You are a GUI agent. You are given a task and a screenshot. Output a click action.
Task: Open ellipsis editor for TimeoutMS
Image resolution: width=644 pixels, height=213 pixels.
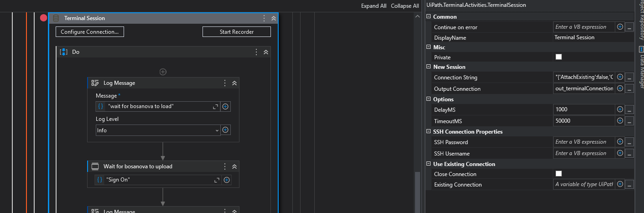click(629, 121)
